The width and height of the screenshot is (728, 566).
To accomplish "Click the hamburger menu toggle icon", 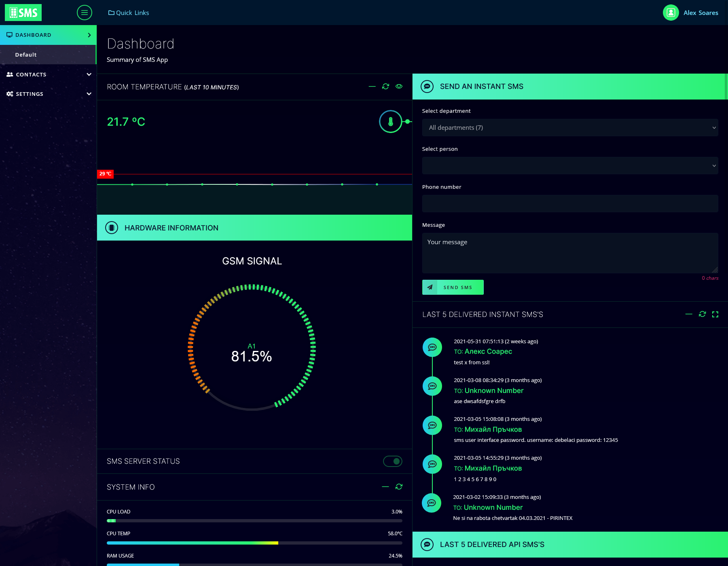I will [x=85, y=13].
